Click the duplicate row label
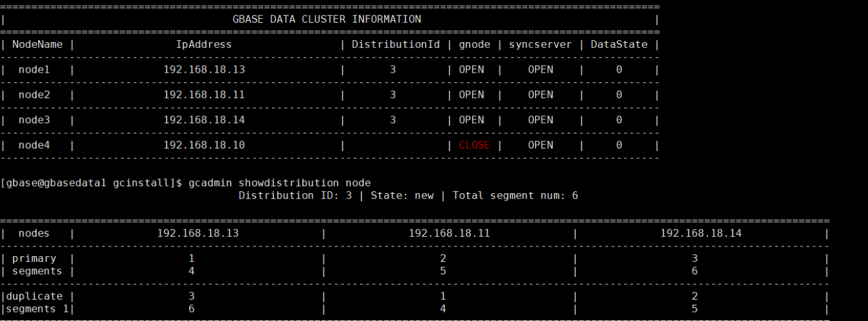This screenshot has width=868, height=321. (34, 296)
